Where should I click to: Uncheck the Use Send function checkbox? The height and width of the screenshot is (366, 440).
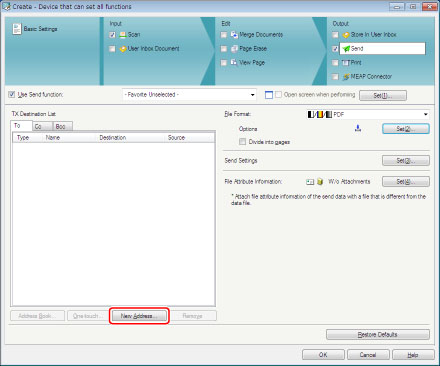tap(12, 95)
